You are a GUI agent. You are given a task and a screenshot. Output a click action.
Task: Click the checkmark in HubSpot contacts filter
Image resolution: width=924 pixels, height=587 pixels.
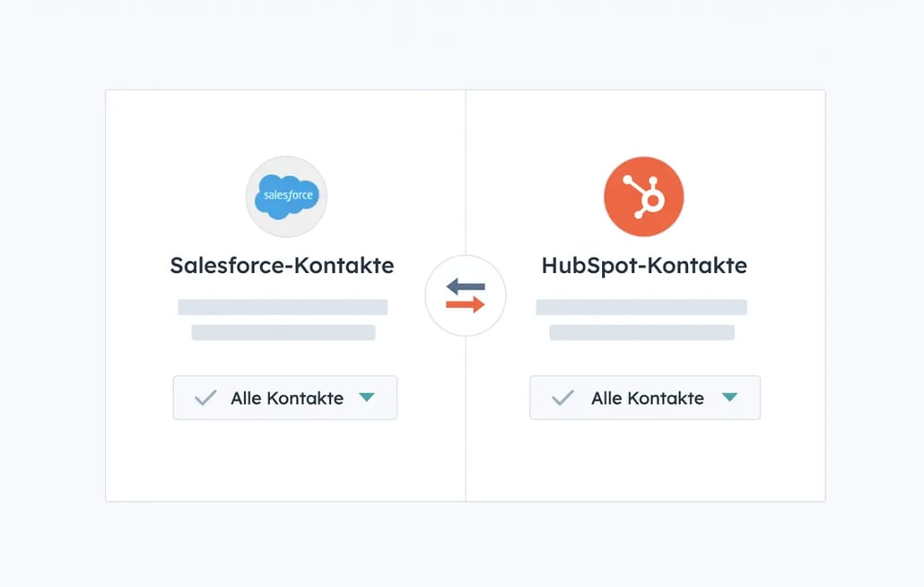pos(562,398)
